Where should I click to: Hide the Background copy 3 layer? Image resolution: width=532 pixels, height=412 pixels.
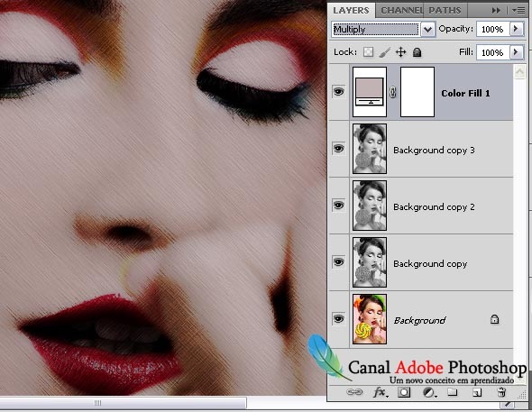pyautogui.click(x=339, y=149)
